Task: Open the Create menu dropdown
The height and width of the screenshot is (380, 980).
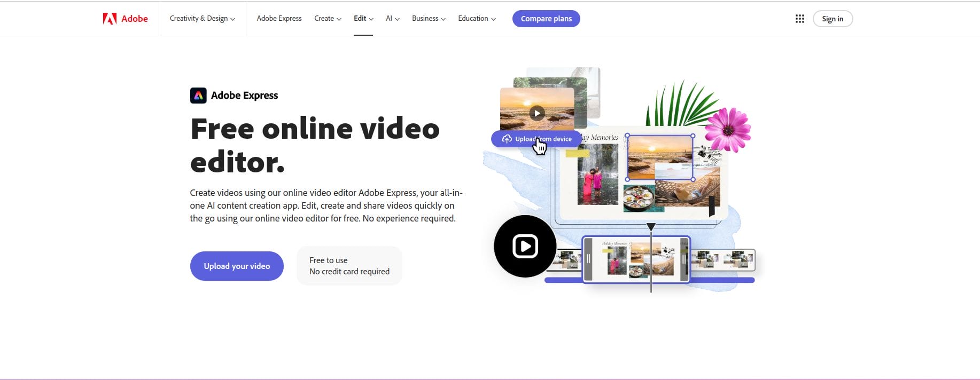Action: (x=327, y=19)
